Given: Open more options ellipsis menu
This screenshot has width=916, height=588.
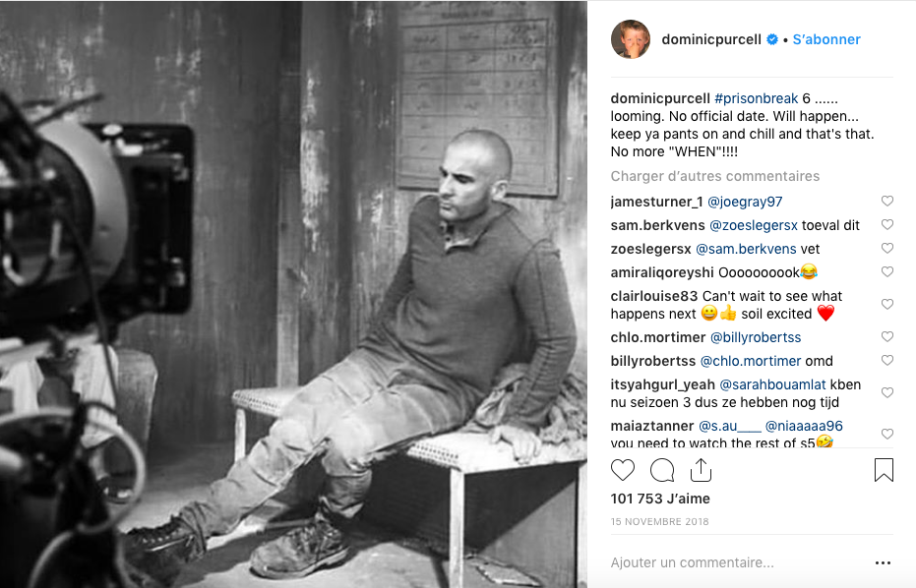Looking at the screenshot, I should pyautogui.click(x=883, y=562).
